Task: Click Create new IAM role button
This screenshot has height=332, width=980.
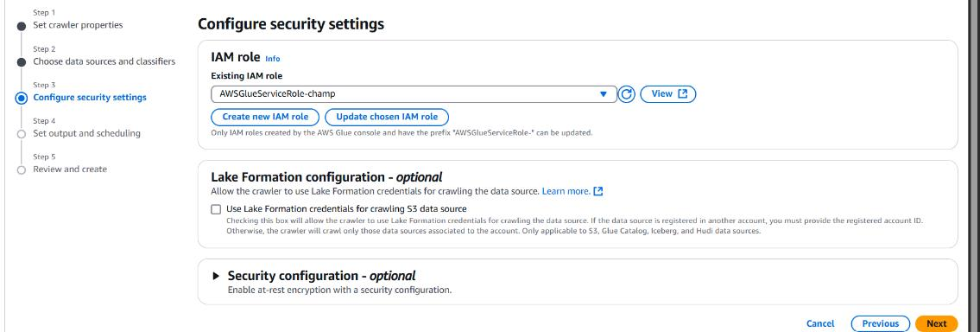Action: [x=265, y=117]
